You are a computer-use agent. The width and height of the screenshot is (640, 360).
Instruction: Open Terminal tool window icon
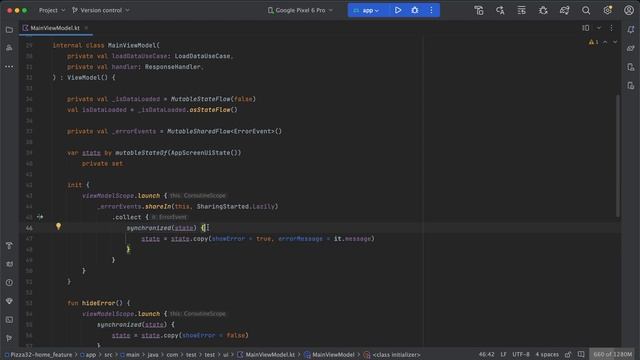(9, 320)
